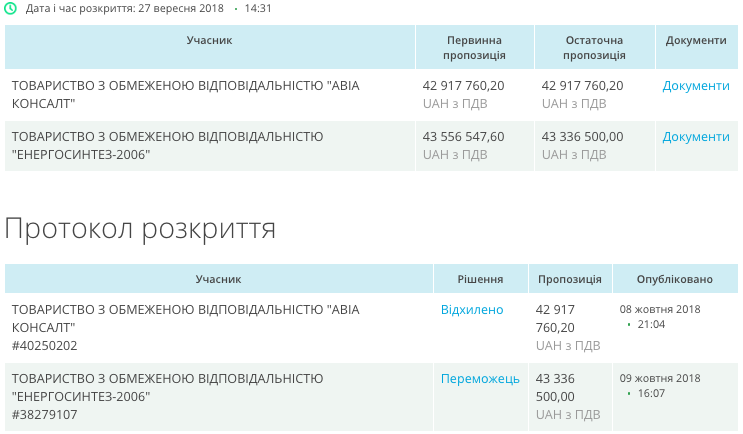
Task: Select the Первинна пропозиція column header
Action: tap(464, 48)
